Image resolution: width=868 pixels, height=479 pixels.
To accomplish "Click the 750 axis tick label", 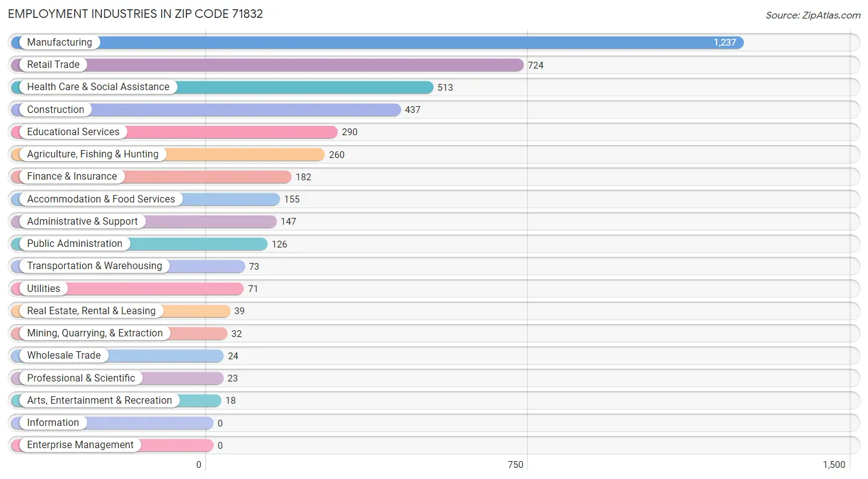I will (515, 465).
